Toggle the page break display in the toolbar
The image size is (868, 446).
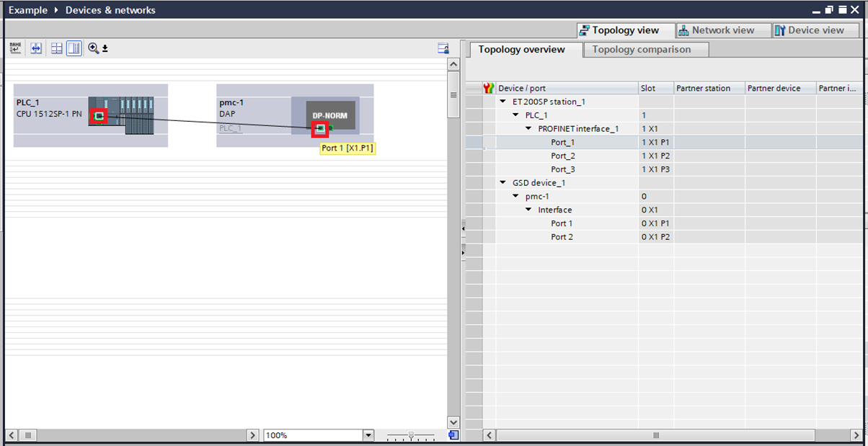tap(56, 48)
